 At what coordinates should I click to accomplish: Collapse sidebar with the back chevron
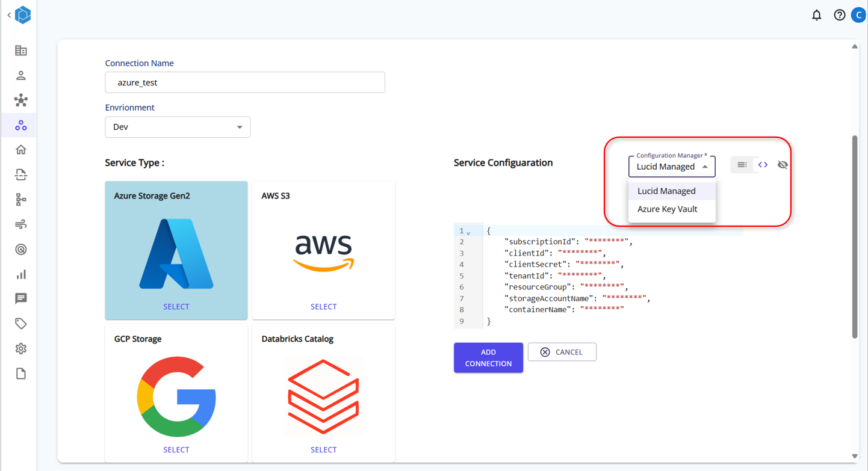(9, 15)
